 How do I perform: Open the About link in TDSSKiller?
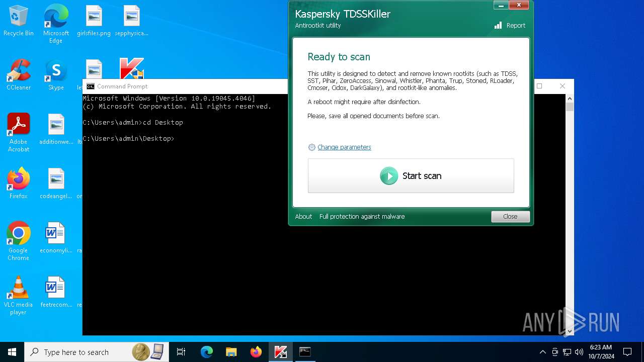coord(303,217)
